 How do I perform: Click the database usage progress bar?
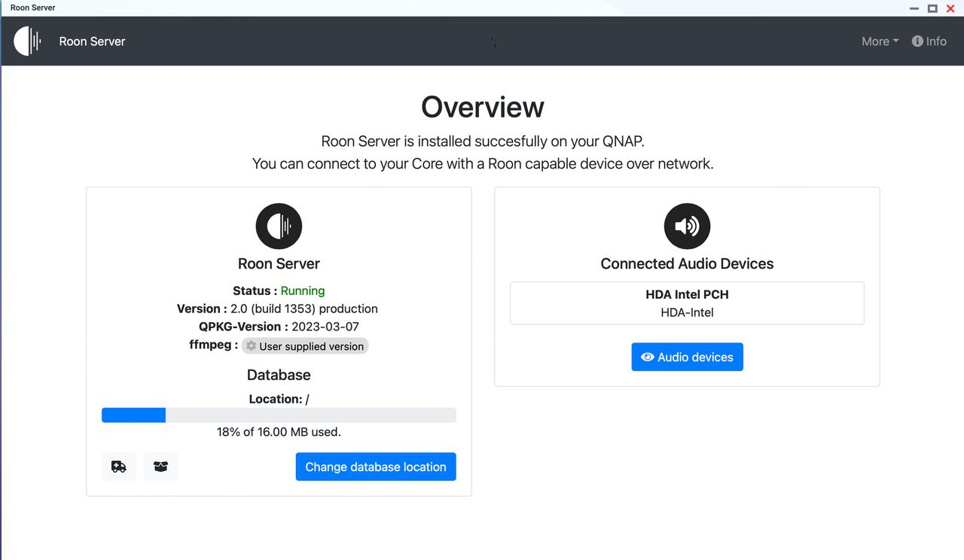[279, 415]
